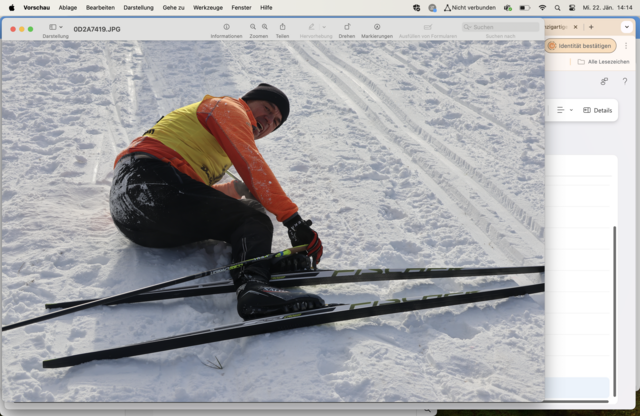The width and height of the screenshot is (640, 416).
Task: Open Control Center in menu bar
Action: click(572, 7)
